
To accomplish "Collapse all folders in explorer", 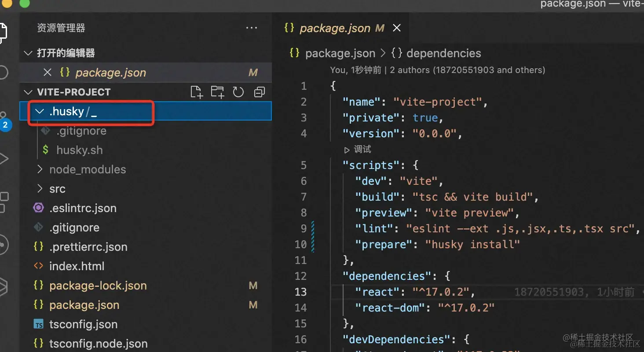I will 260,92.
